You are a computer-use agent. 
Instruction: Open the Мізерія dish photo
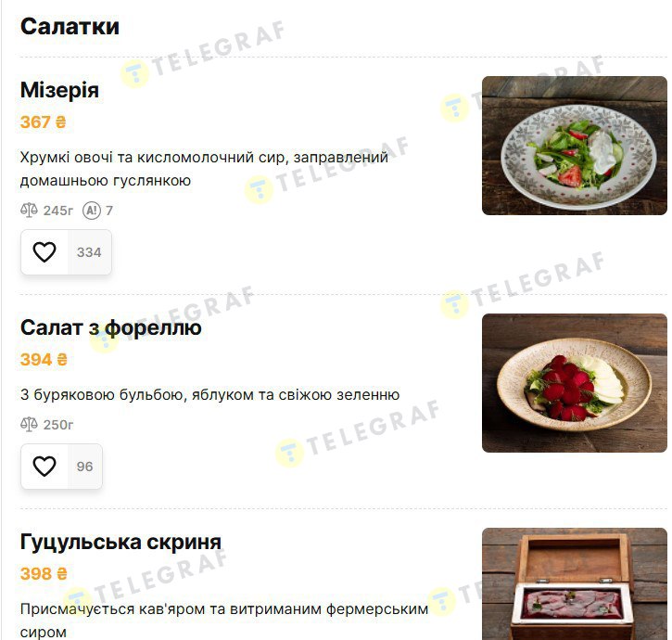click(x=575, y=146)
